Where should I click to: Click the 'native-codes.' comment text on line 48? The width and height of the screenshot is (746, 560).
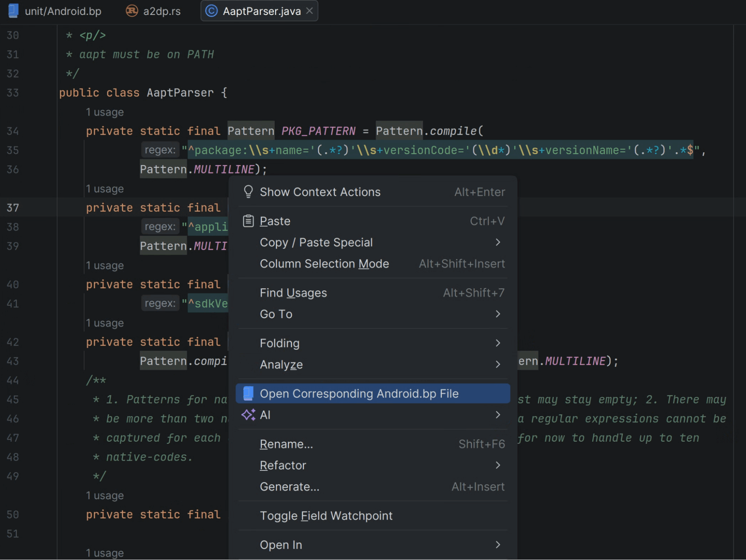[x=149, y=457]
